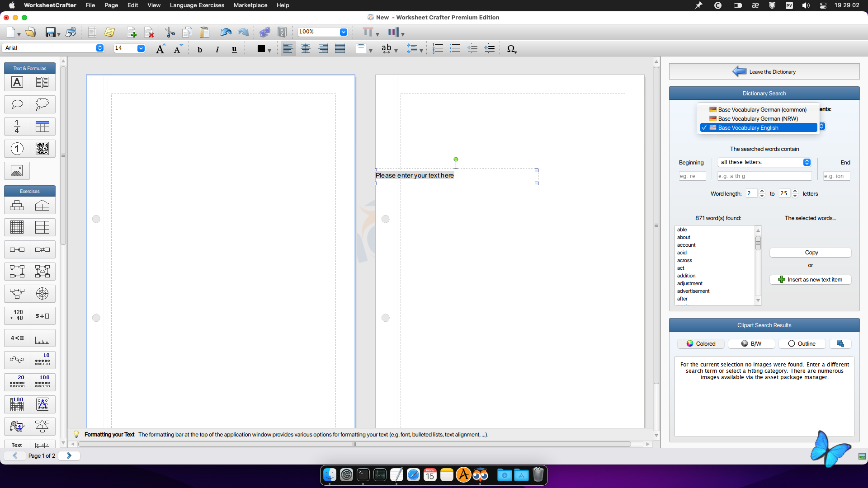Insert special character omega symbol
868x488 pixels.
click(x=511, y=49)
